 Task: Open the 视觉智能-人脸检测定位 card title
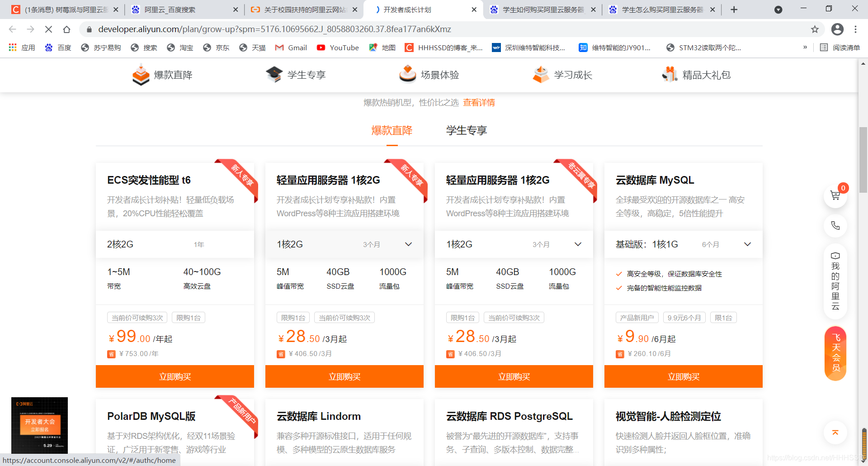pyautogui.click(x=668, y=416)
